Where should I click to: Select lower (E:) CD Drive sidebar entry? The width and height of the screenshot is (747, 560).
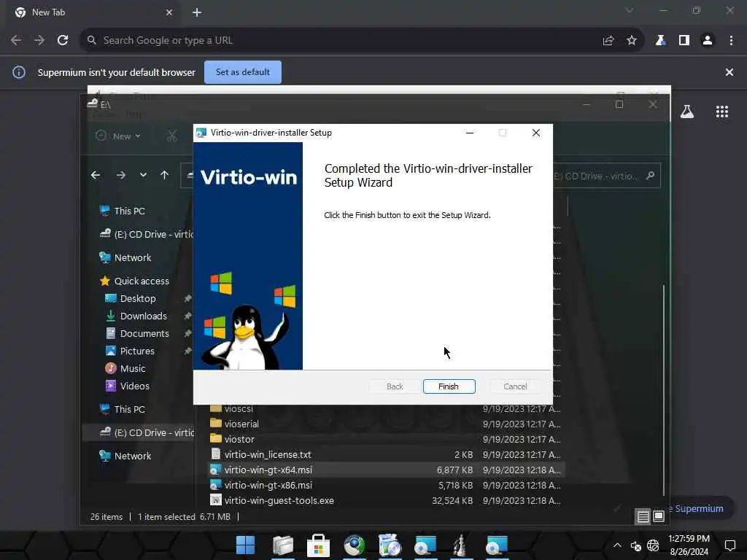(x=138, y=432)
